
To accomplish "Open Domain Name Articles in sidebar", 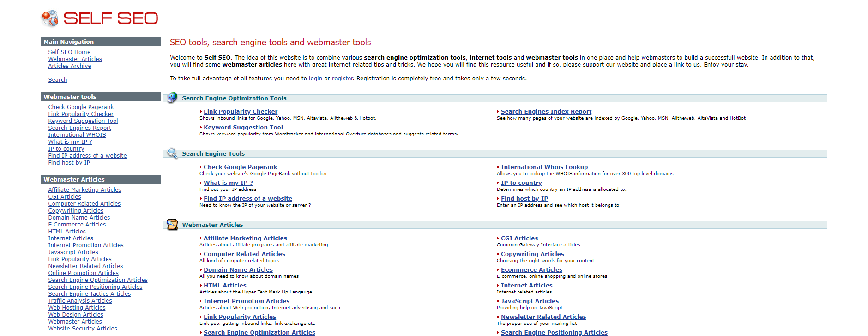I will click(79, 218).
